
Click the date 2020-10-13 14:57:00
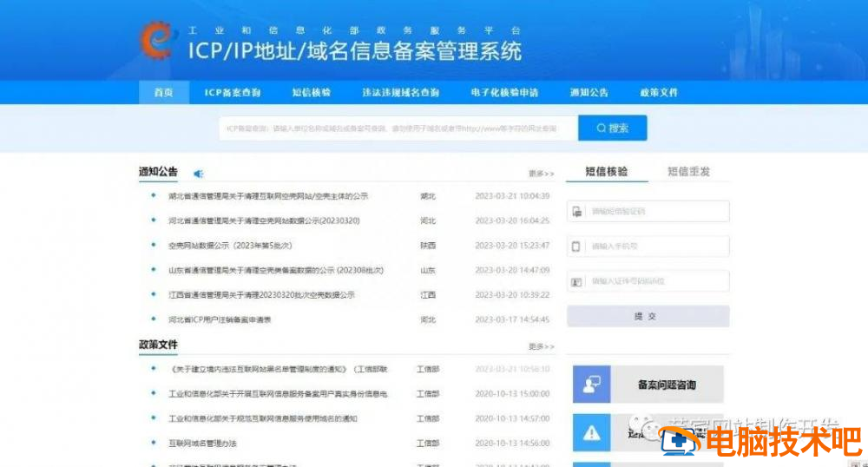click(x=513, y=419)
